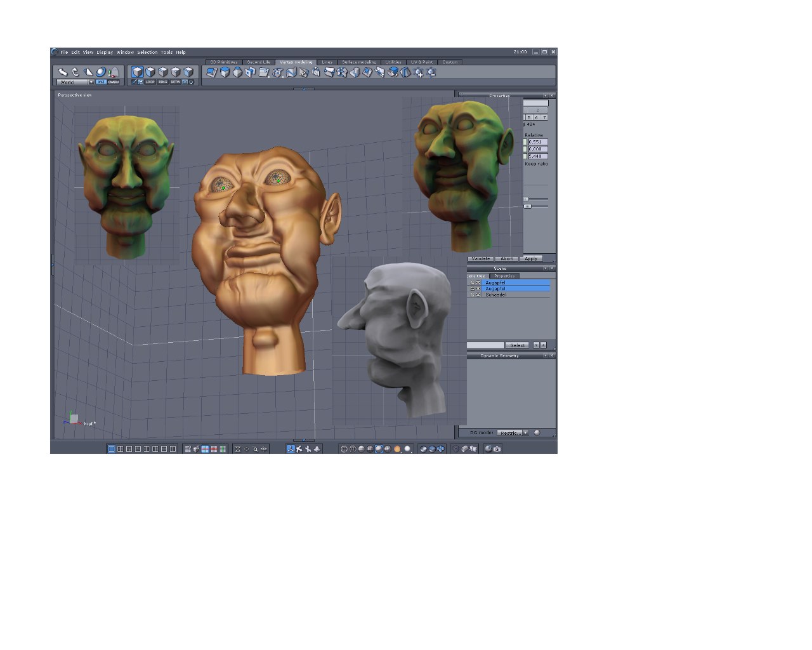Tick the checkbox beside the 0.551 value

click(525, 142)
